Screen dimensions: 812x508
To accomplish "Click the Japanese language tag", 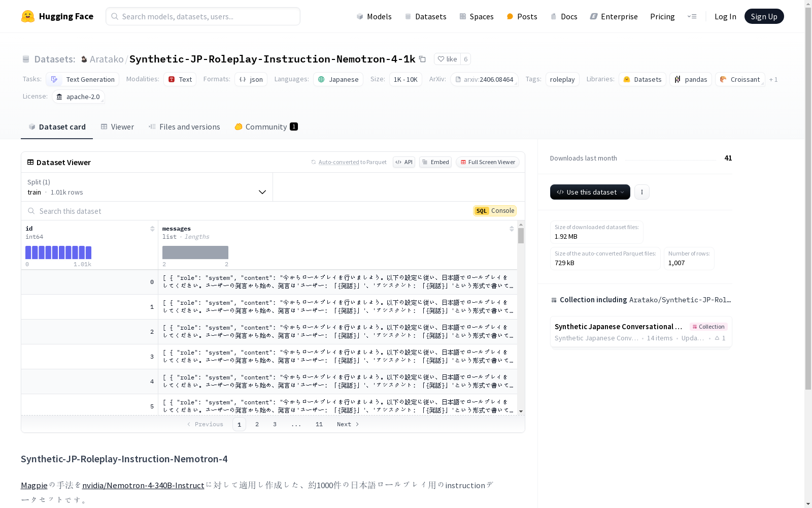I will 338,79.
